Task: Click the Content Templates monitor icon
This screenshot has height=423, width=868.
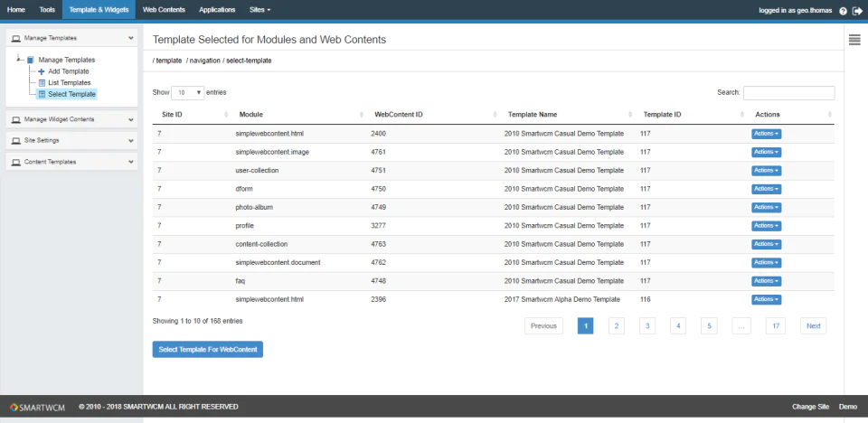Action: point(15,162)
